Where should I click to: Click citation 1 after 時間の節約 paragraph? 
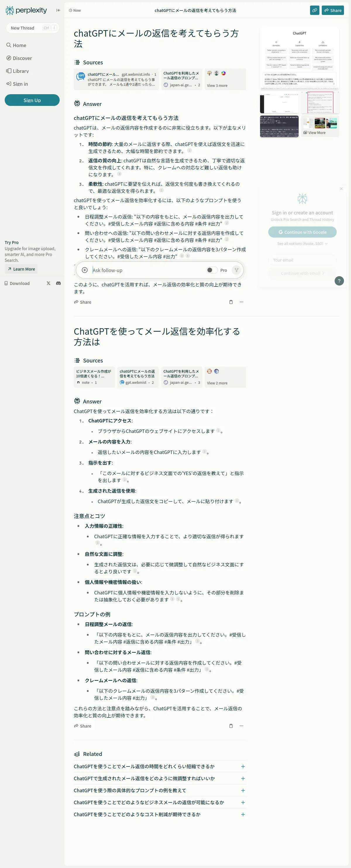[x=189, y=151]
